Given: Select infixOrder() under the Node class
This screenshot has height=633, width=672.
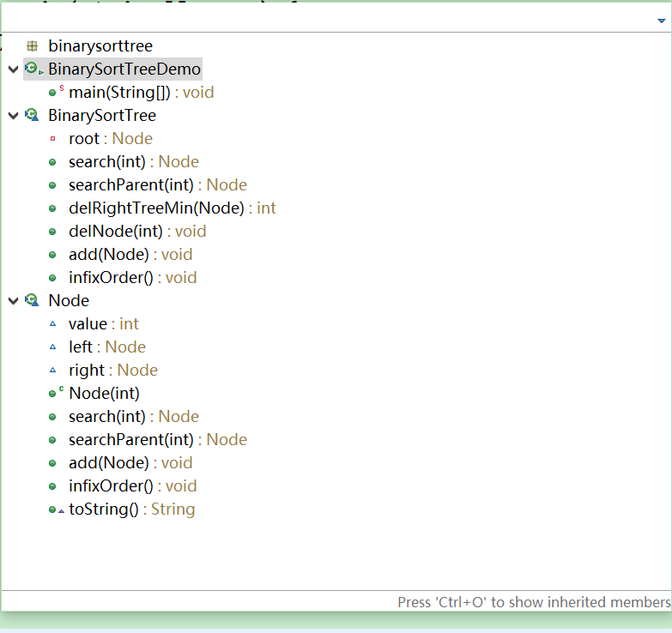Looking at the screenshot, I should tap(132, 485).
